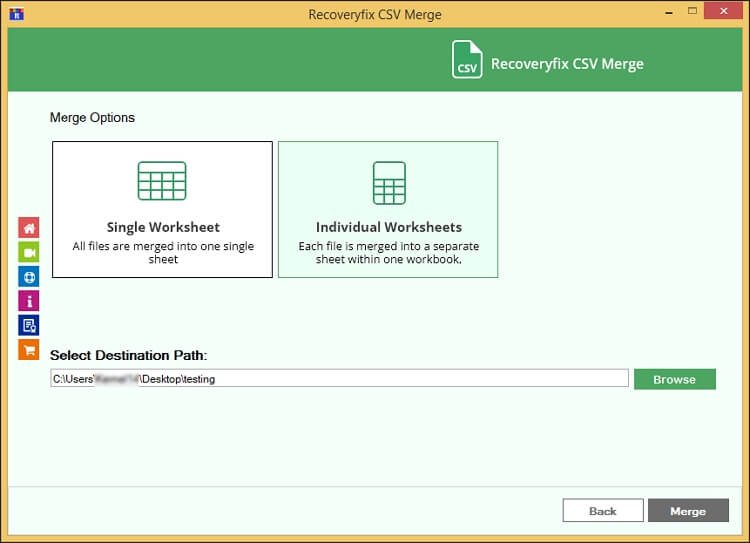The width and height of the screenshot is (750, 543).
Task: Click the Back button
Action: 603,510
